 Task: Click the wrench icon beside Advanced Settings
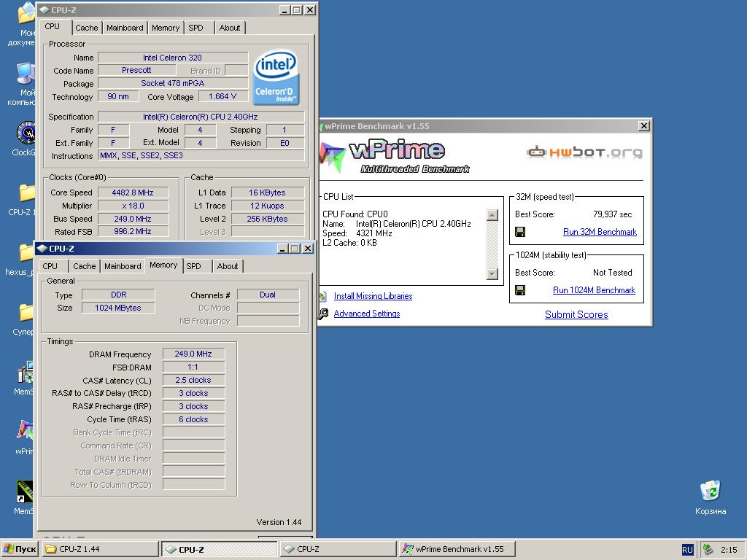323,314
